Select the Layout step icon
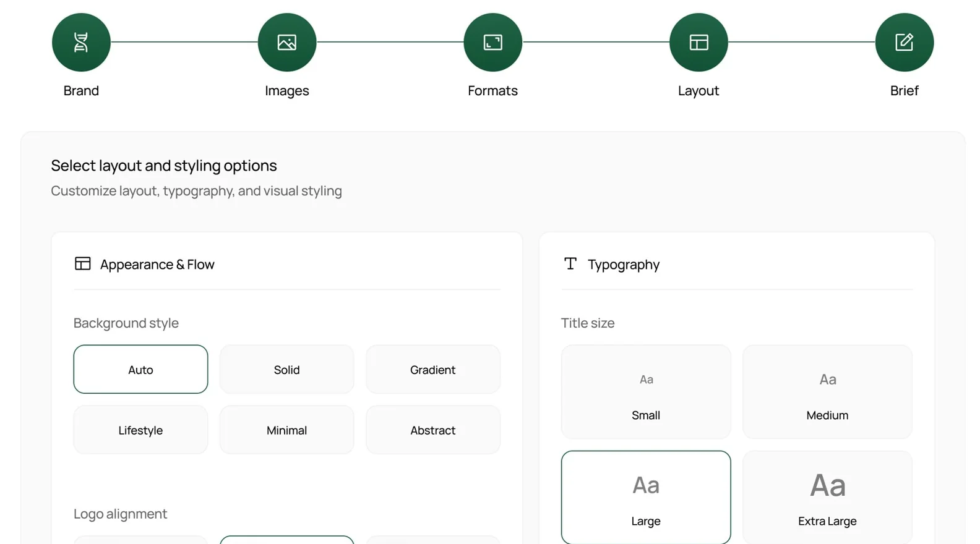 (698, 42)
